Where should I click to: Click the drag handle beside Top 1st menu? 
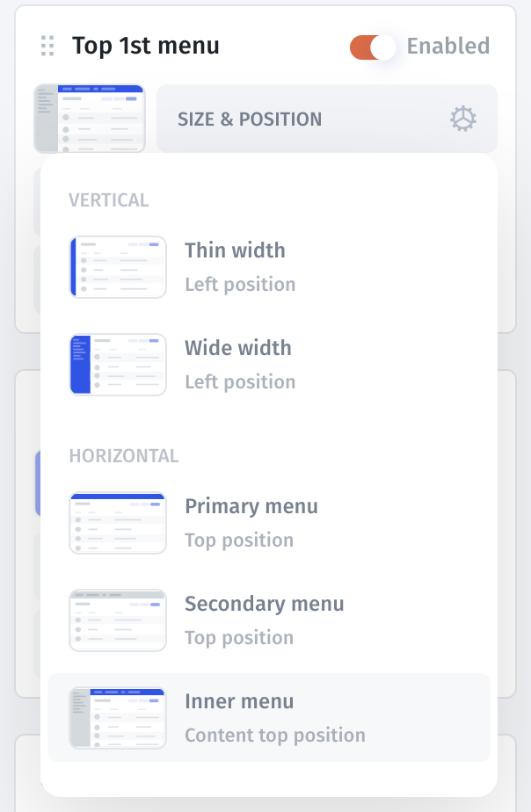[48, 46]
